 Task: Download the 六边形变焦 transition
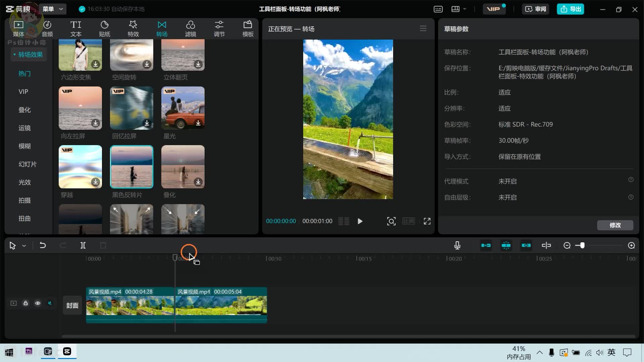click(x=96, y=64)
